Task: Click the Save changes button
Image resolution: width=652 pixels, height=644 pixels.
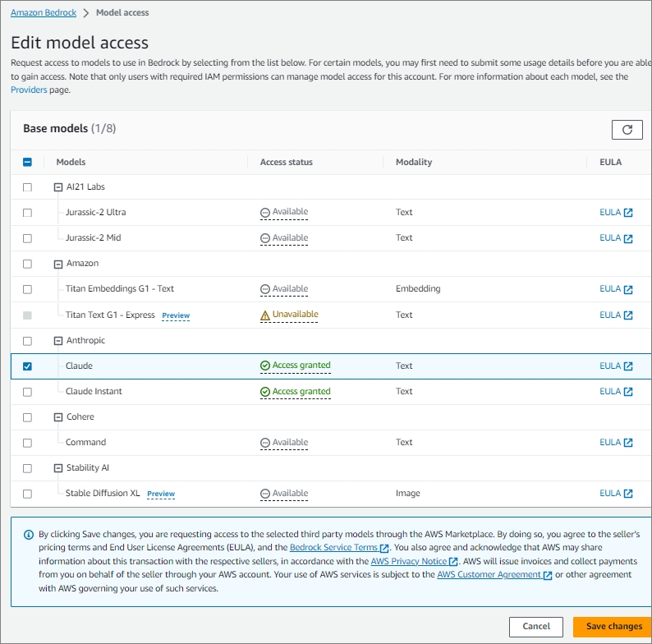Action: [613, 627]
